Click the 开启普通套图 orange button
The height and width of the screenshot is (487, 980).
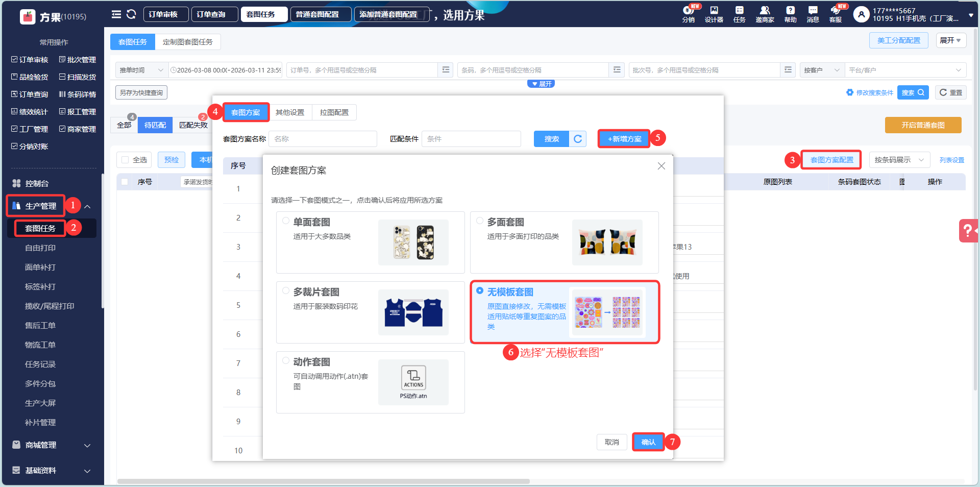pyautogui.click(x=923, y=125)
